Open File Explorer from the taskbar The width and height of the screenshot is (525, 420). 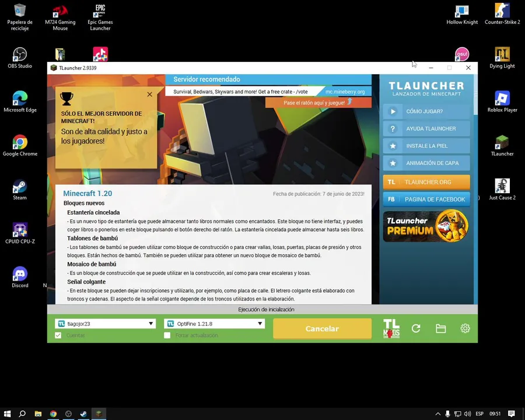click(x=38, y=414)
